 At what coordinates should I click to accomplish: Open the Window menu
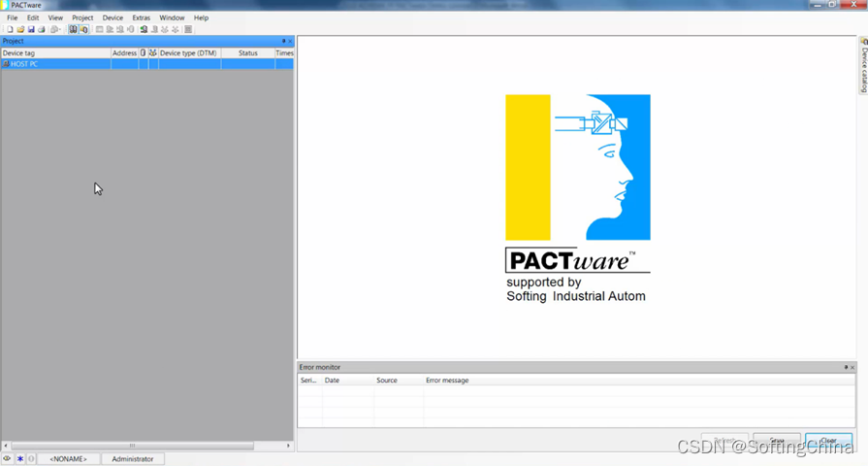pos(172,17)
